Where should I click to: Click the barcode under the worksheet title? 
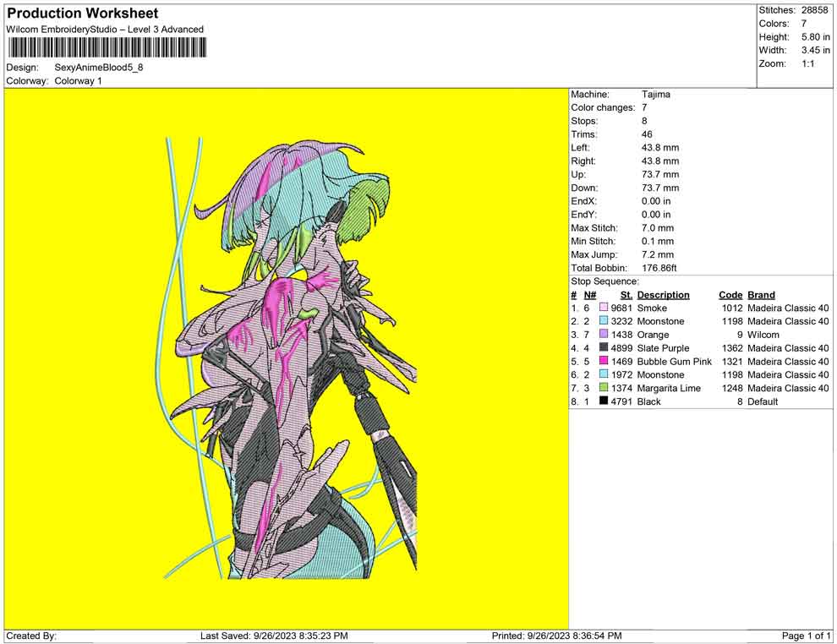click(x=107, y=48)
